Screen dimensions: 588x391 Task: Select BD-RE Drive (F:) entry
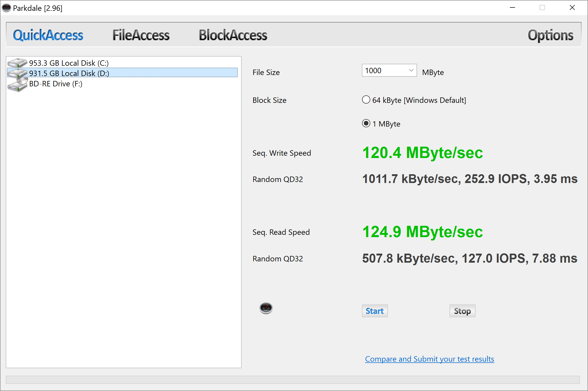[56, 84]
